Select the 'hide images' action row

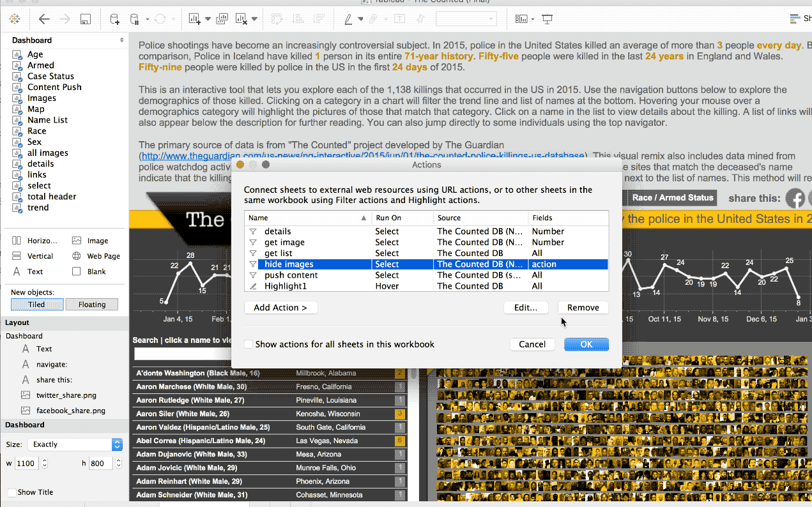pos(426,264)
